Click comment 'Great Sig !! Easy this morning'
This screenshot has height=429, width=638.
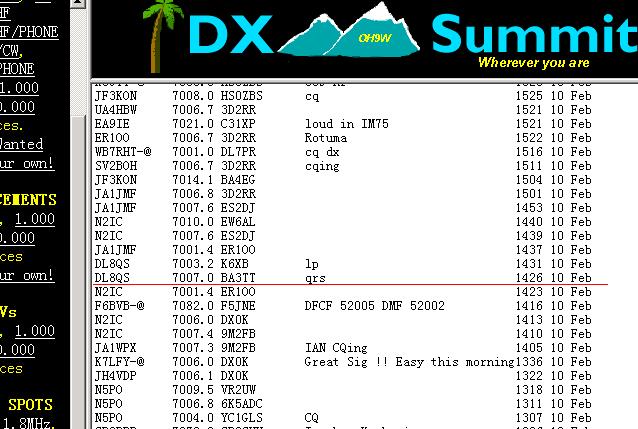click(410, 362)
